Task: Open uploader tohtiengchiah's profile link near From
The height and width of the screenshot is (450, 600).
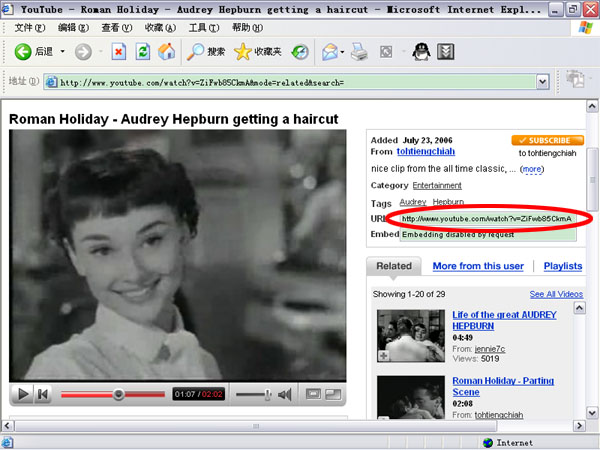Action: coord(426,152)
